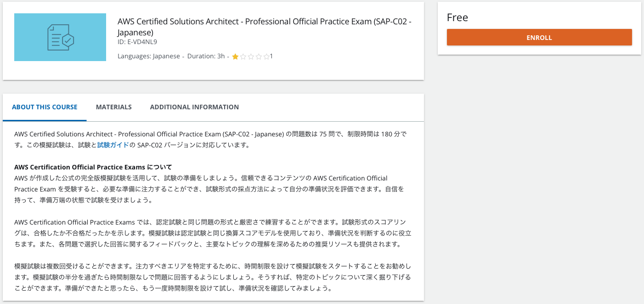Click the Languages: Japanese label

coord(149,56)
